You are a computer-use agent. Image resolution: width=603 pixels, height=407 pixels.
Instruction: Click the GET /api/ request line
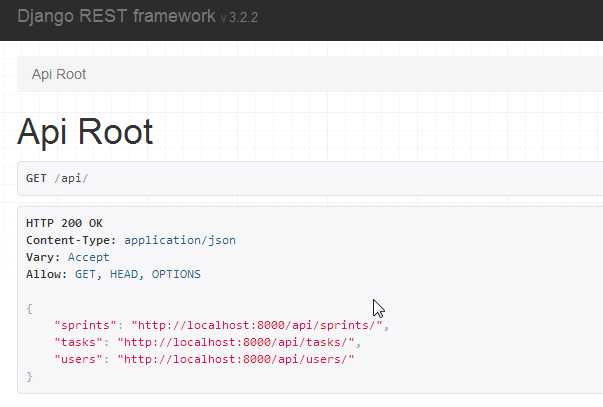click(x=57, y=178)
